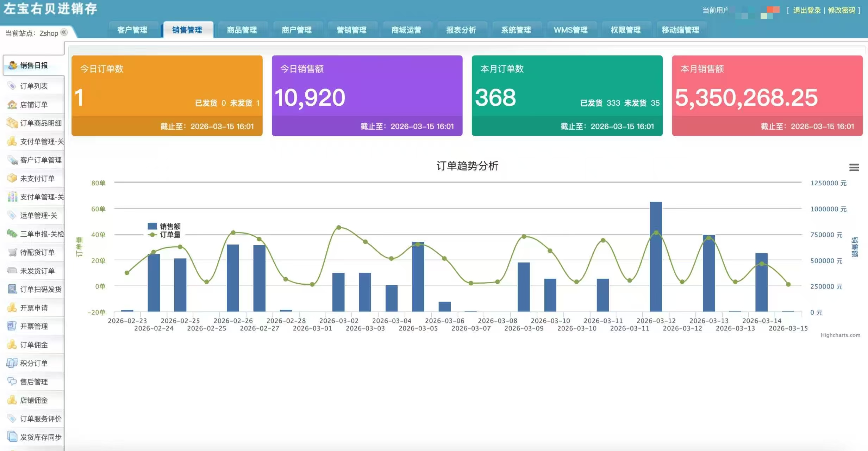Click the 10,920 daily sales value
Screen dimensions: 868x451
point(310,98)
